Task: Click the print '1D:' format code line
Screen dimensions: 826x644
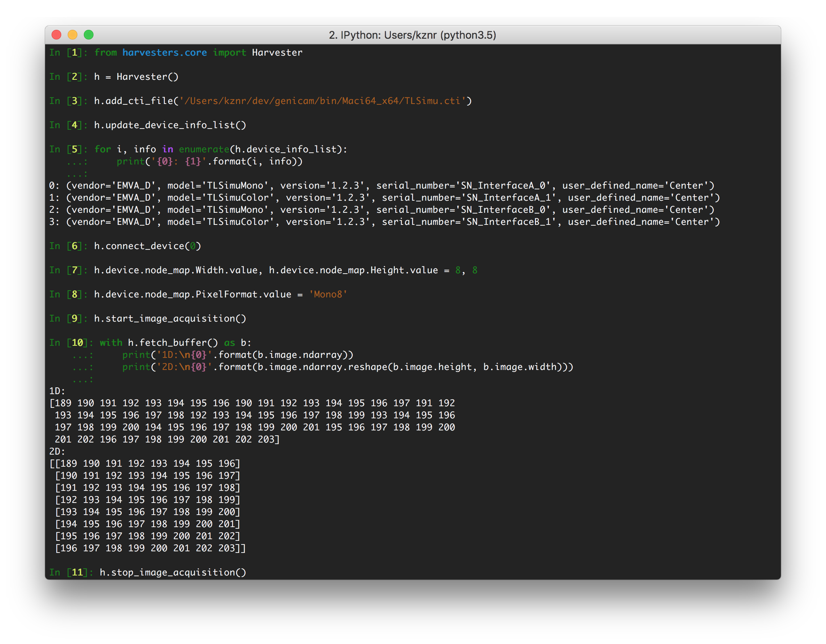Action: coord(238,355)
